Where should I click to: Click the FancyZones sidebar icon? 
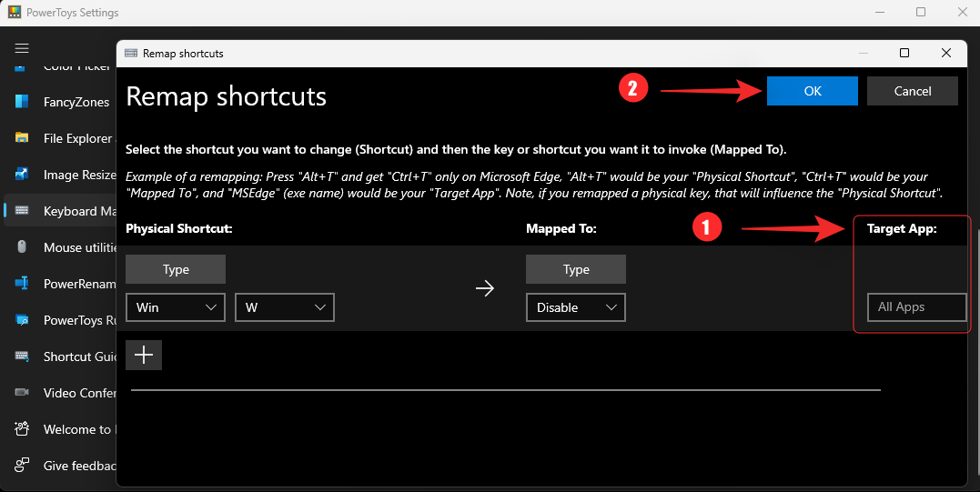[x=22, y=102]
